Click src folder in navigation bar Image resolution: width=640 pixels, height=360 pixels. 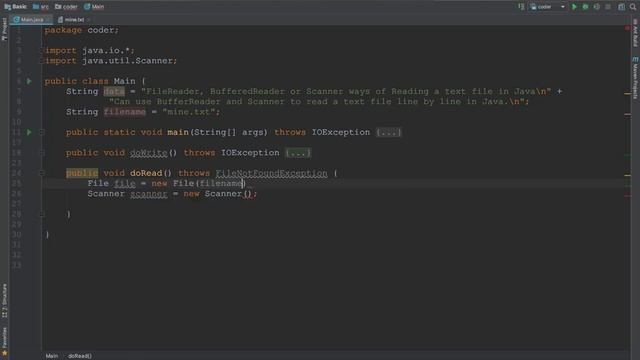tap(41, 7)
